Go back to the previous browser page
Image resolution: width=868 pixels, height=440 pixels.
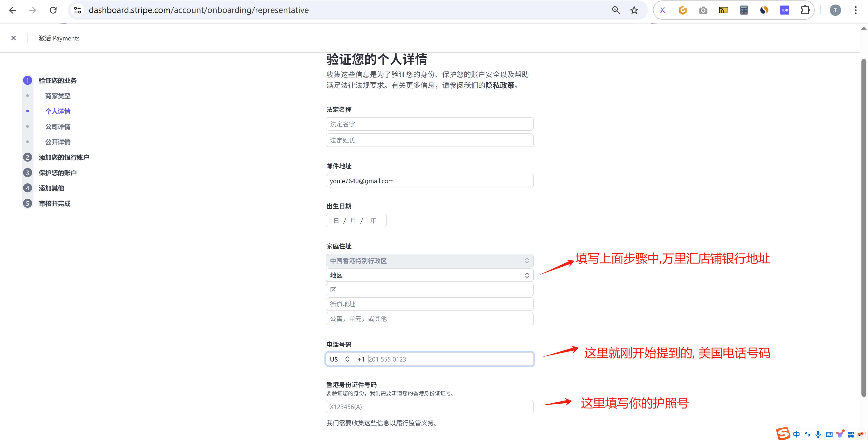12,10
